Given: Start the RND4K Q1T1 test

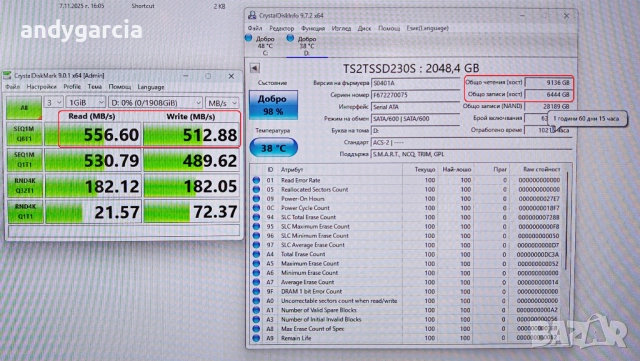Looking at the screenshot, I should click(x=24, y=212).
